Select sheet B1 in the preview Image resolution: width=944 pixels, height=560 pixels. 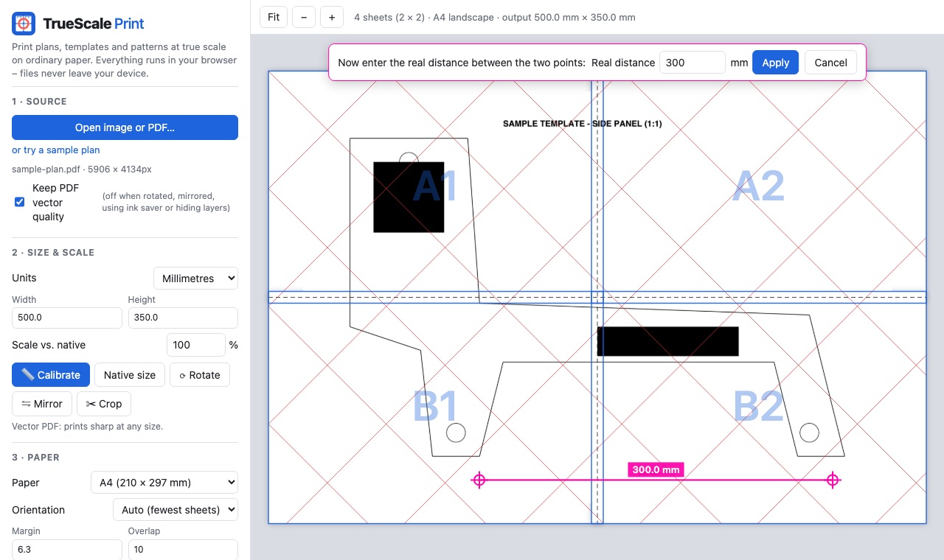coord(434,407)
